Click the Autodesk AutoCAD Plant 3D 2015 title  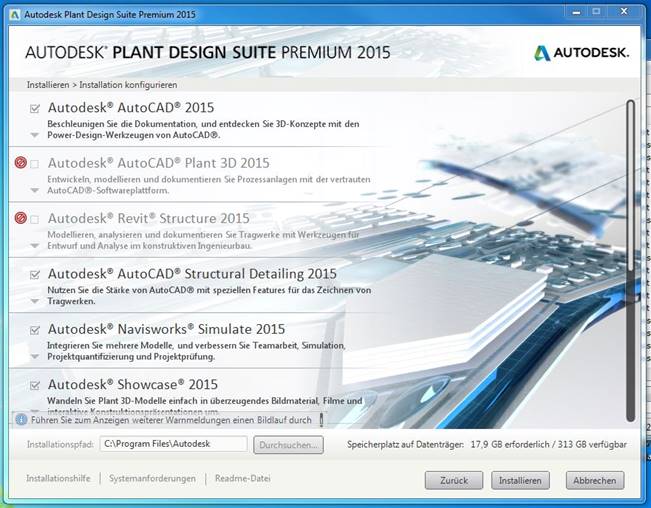[159, 163]
